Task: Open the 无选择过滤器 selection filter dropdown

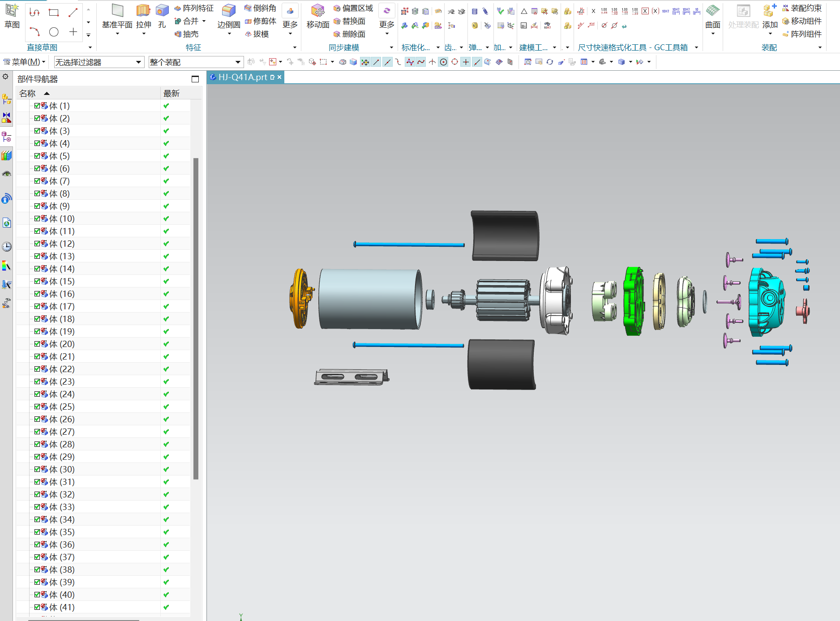Action: click(x=99, y=62)
